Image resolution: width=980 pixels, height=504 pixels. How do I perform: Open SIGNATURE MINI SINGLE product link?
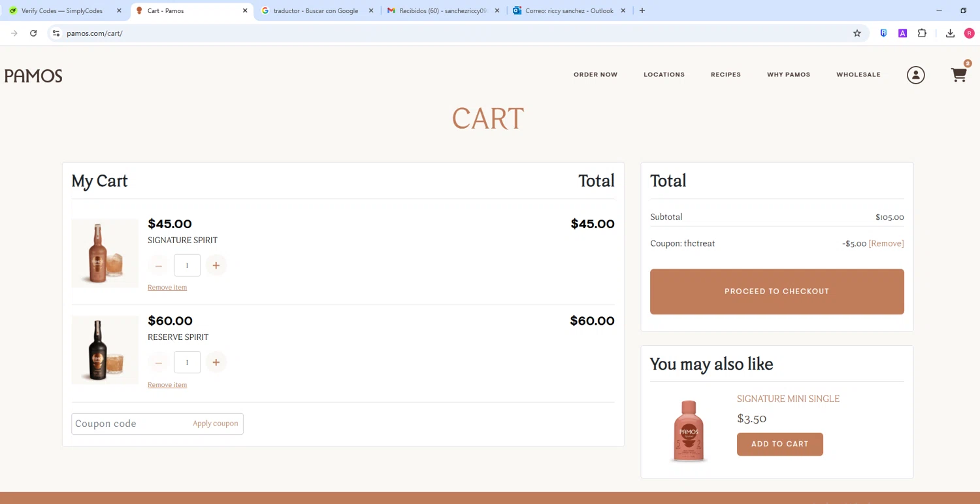pos(788,399)
